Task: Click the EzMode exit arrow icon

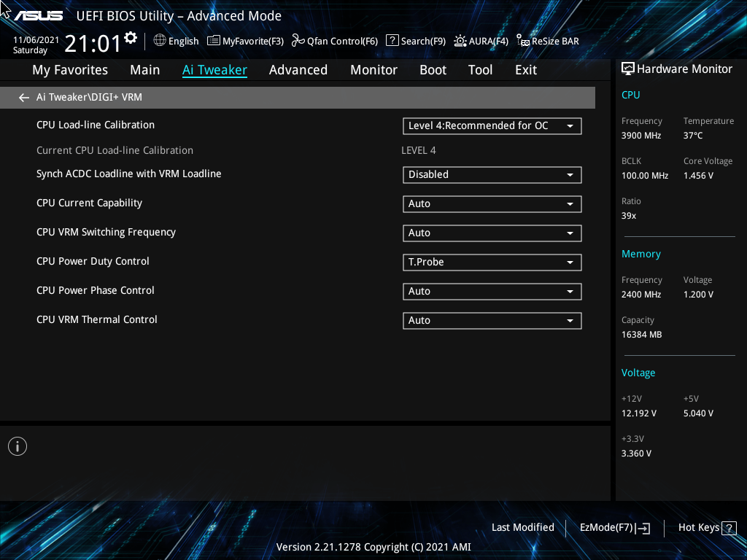Action: click(643, 528)
